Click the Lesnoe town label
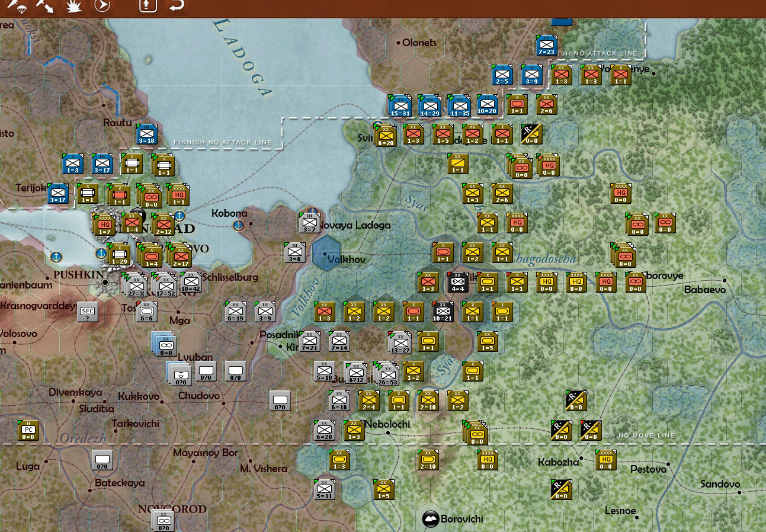Viewport: 766px width, 532px height. click(x=620, y=511)
